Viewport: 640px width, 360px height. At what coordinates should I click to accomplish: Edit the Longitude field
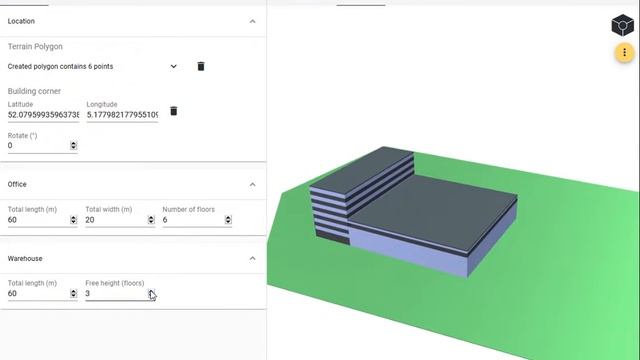122,115
